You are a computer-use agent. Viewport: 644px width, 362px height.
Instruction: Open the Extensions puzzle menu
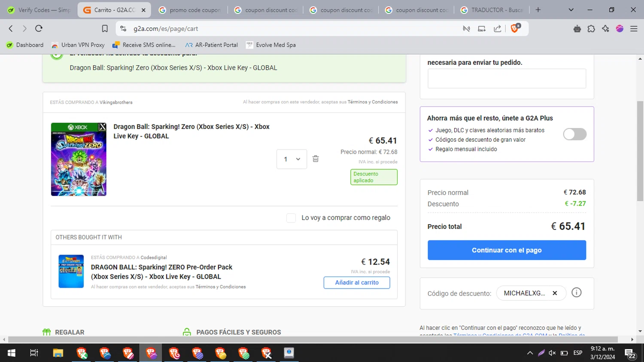pos(591,29)
